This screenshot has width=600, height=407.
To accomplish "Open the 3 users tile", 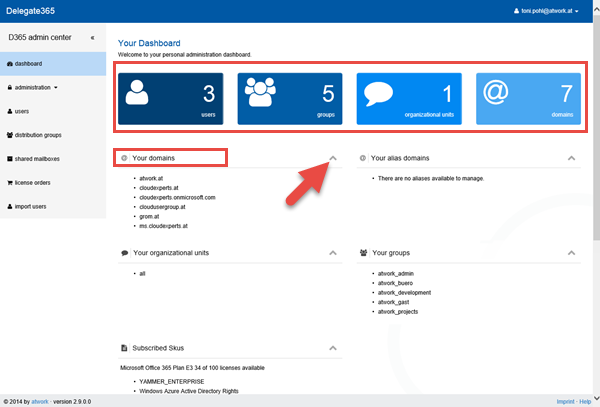I will coord(171,99).
